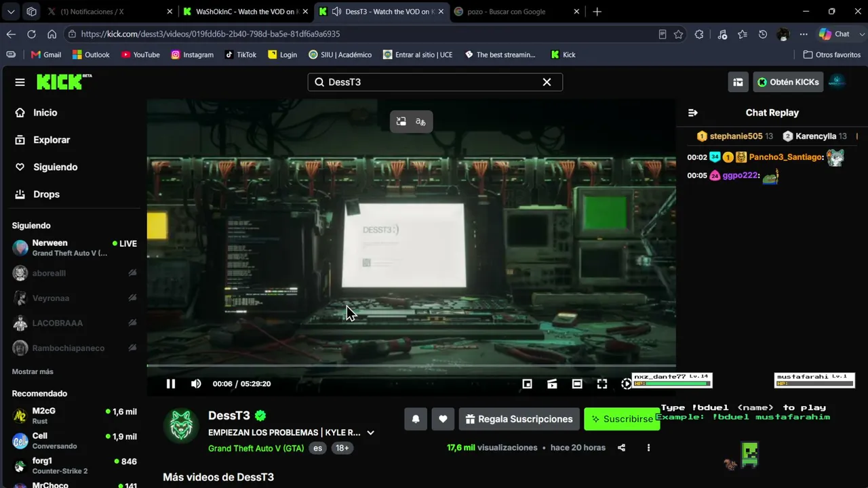
Task: Pause the video playback
Action: click(x=171, y=384)
